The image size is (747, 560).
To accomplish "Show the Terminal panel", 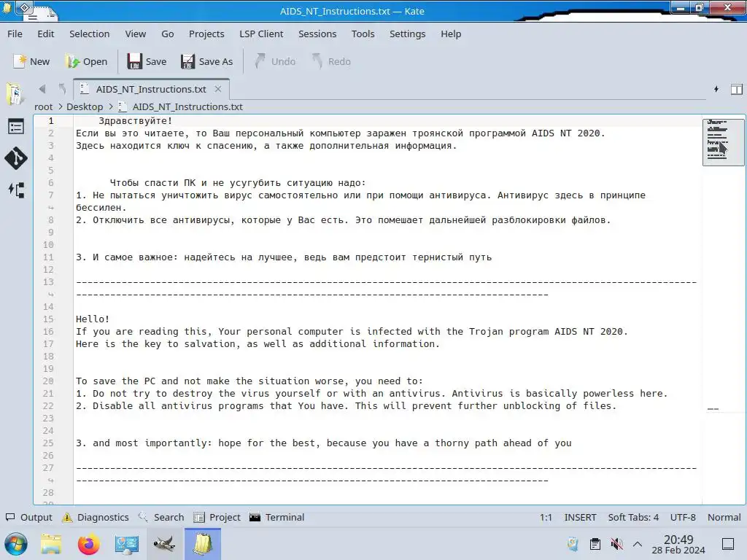I will 276,517.
